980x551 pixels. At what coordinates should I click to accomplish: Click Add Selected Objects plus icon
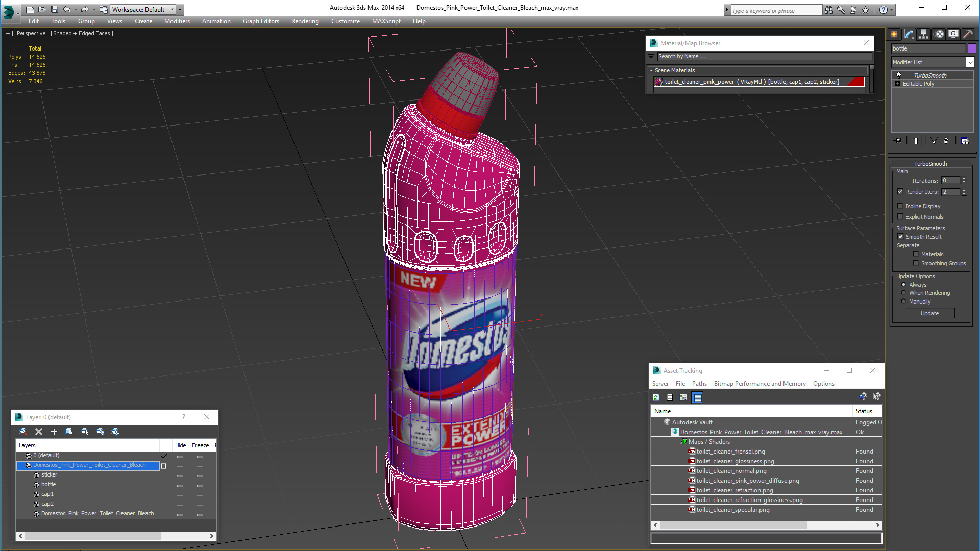pos(54,432)
